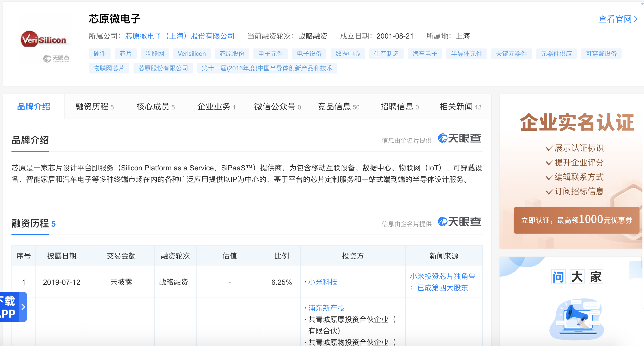Select the 物联网芯片 tag
This screenshot has width=644, height=346.
point(109,68)
